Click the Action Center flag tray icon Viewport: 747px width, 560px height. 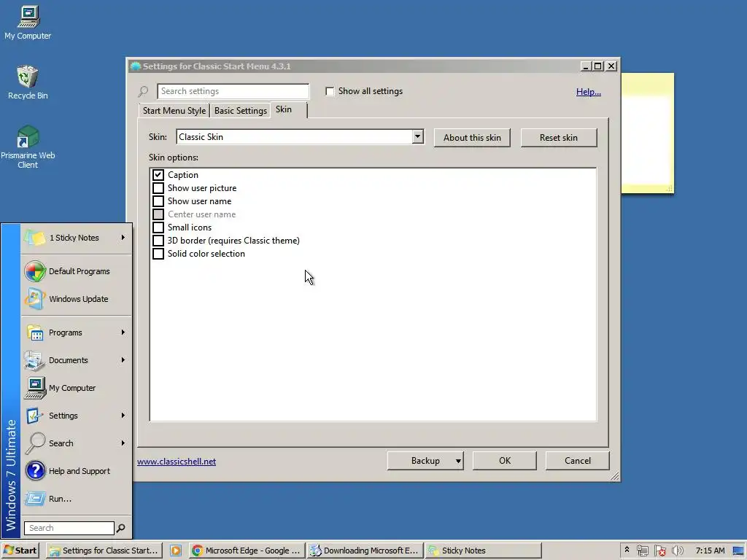(x=659, y=551)
